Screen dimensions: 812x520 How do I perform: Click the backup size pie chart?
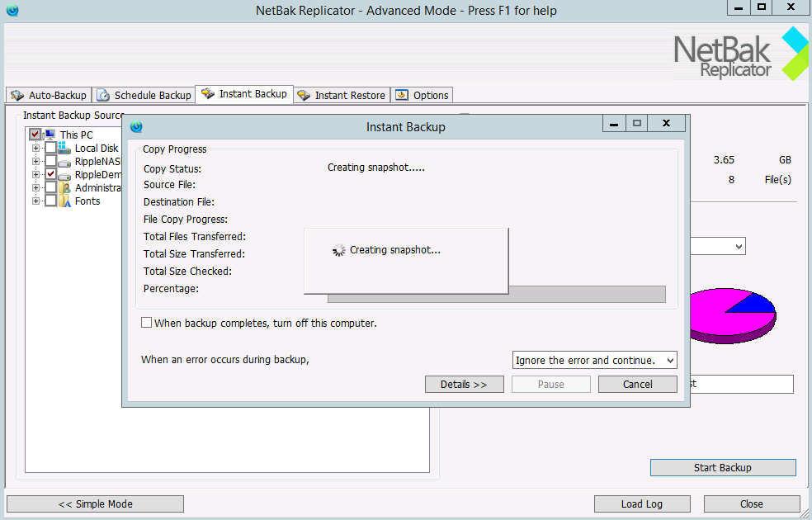click(x=733, y=315)
